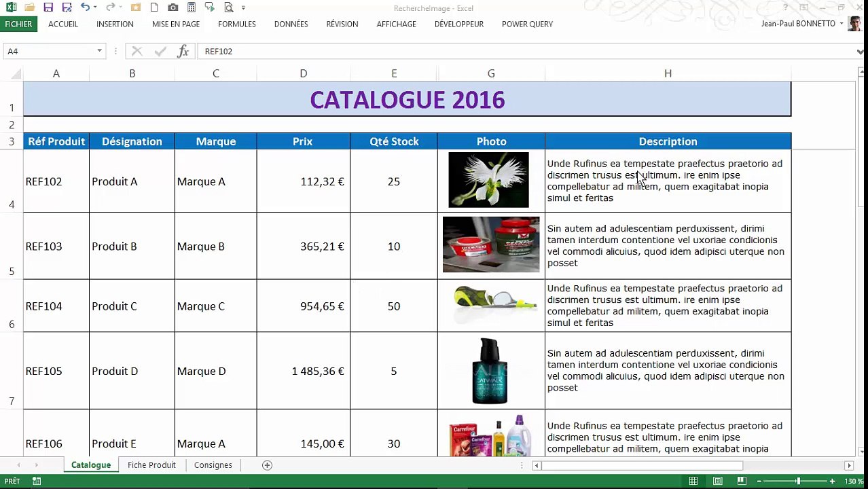The image size is (868, 489).
Task: Customize the quick access toolbar dropdown
Action: tap(243, 8)
